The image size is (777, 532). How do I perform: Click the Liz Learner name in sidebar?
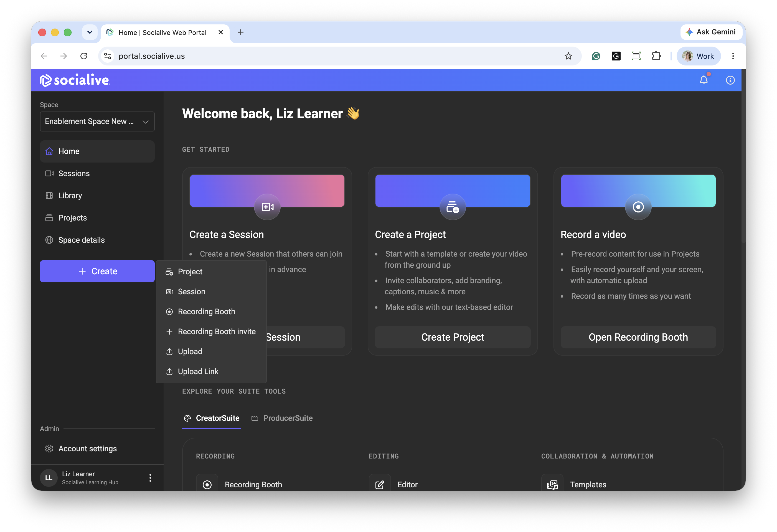78,474
